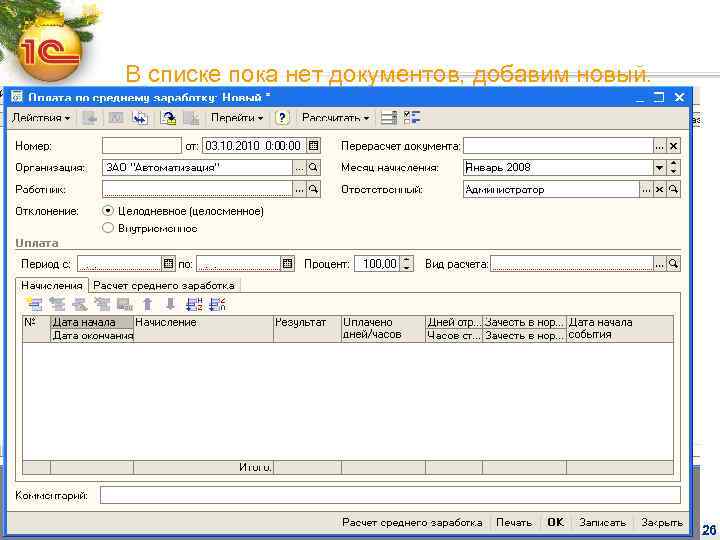720x540 pixels.
Task: Click the grayed end-edit row table icon
Action: click(x=124, y=304)
